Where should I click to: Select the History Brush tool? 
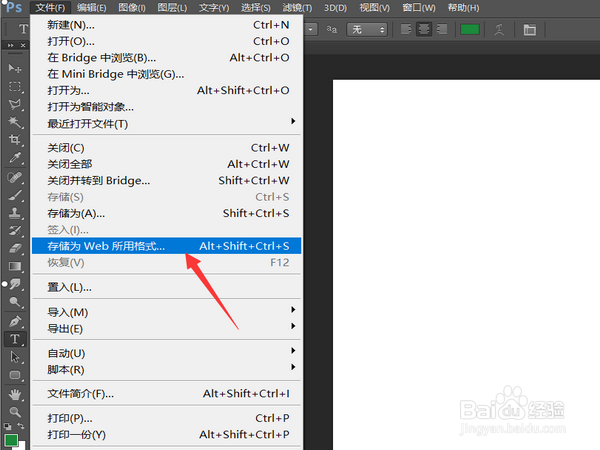15,231
